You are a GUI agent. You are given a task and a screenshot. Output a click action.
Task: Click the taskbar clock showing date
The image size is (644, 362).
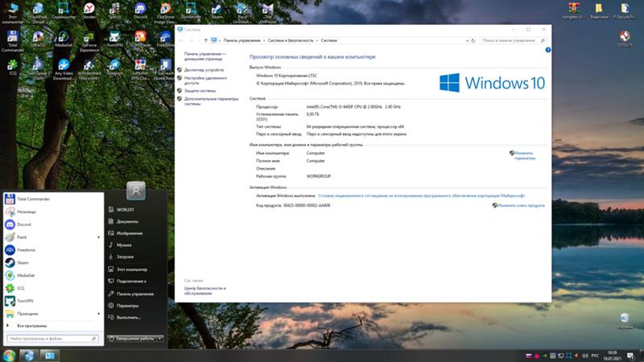(x=612, y=356)
